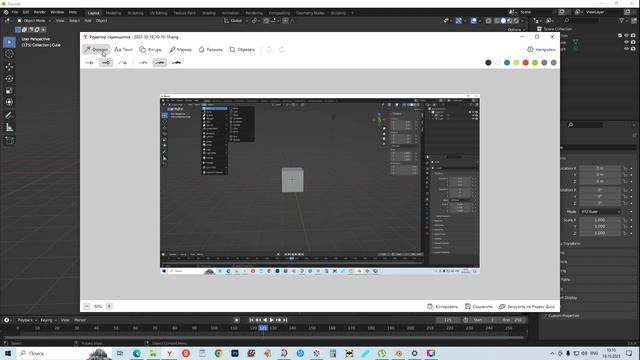Choose the first thin arrow style
Viewport: 640px width, 360px height.
tap(89, 62)
